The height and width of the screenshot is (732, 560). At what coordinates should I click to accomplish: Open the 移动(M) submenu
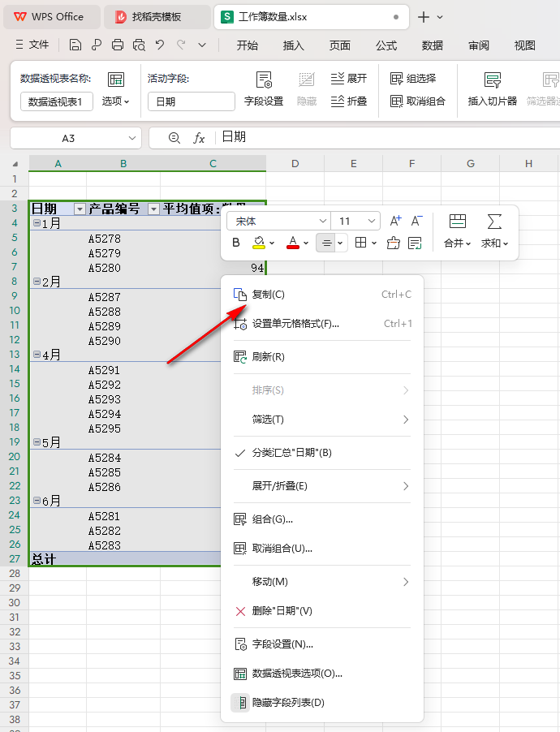[x=322, y=582]
